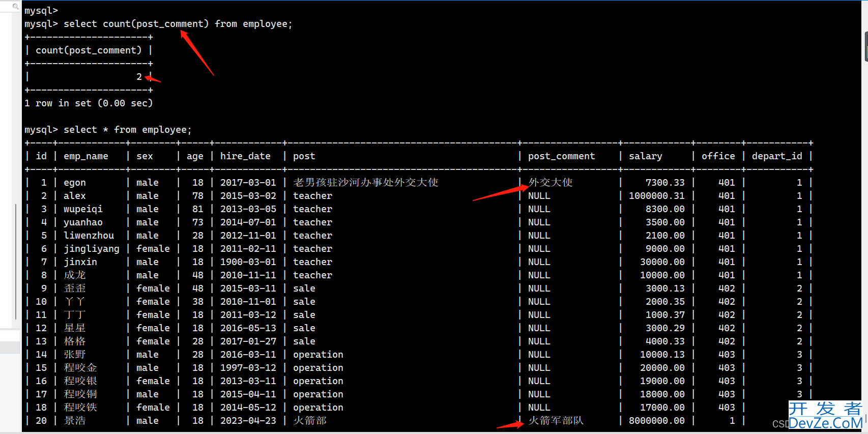
Task: Click the salary value '3500.00'
Action: pyautogui.click(x=665, y=222)
